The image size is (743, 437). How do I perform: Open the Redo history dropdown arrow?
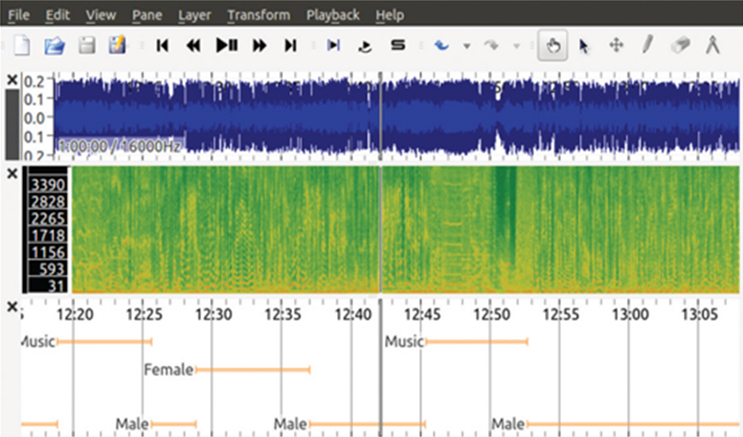(x=517, y=46)
